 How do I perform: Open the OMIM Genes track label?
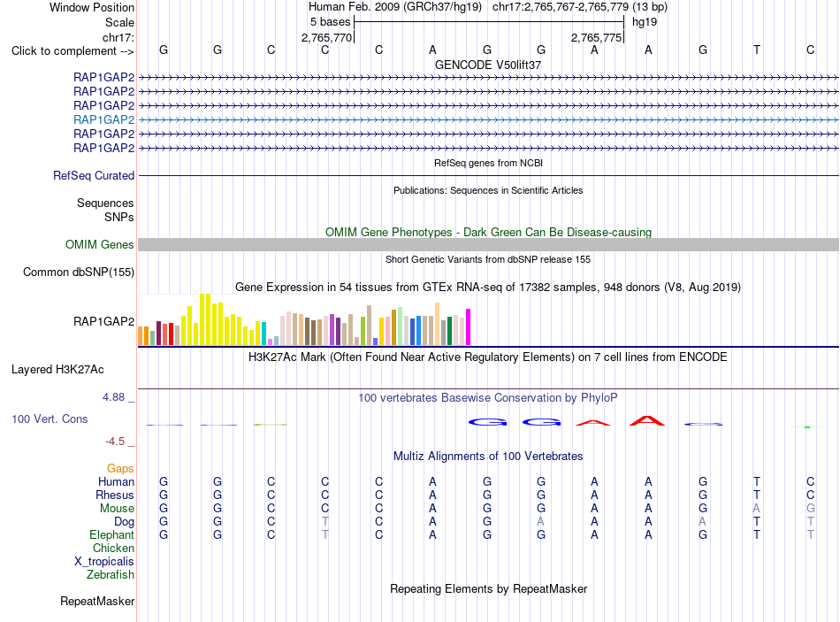tap(100, 244)
